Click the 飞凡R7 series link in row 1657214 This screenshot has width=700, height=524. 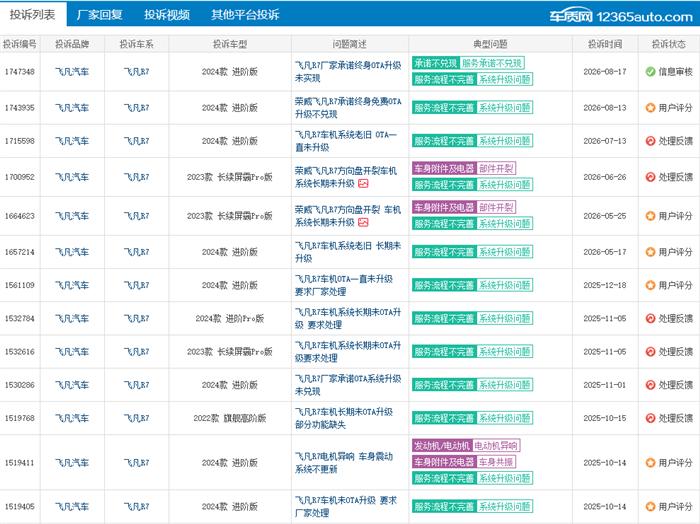click(x=137, y=252)
